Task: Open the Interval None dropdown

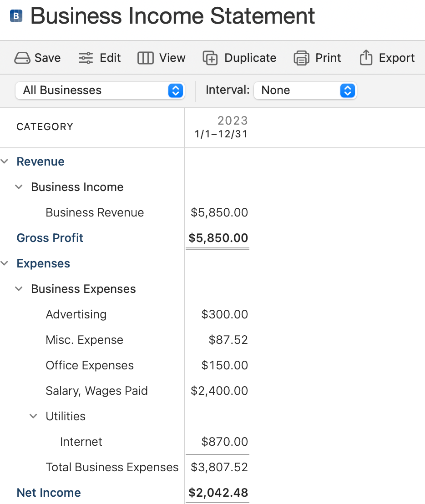Action: 305,90
